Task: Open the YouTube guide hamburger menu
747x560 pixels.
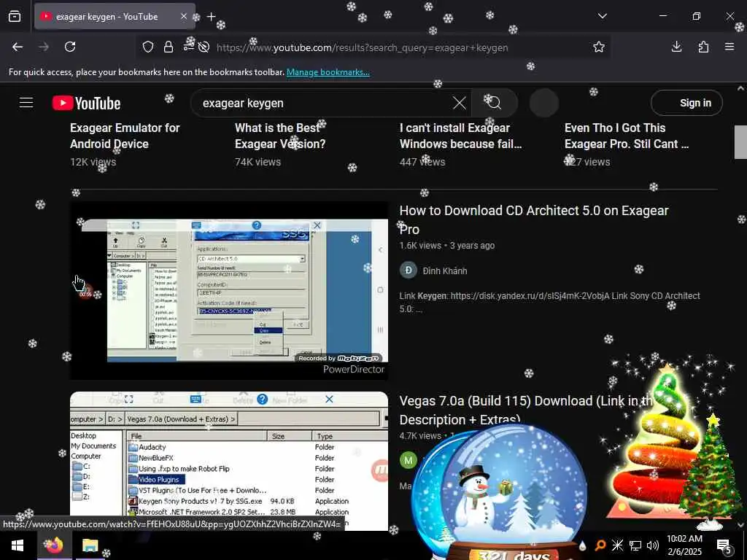Action: click(x=26, y=103)
